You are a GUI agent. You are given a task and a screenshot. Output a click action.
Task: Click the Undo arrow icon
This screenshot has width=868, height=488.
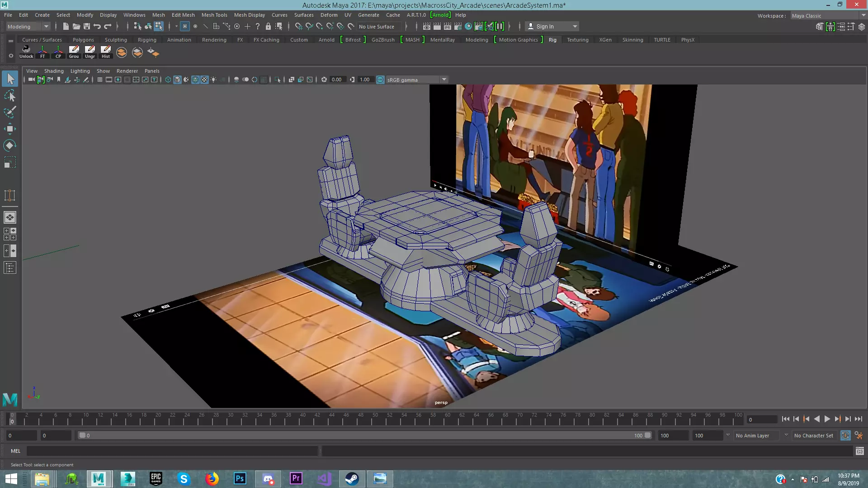97,27
